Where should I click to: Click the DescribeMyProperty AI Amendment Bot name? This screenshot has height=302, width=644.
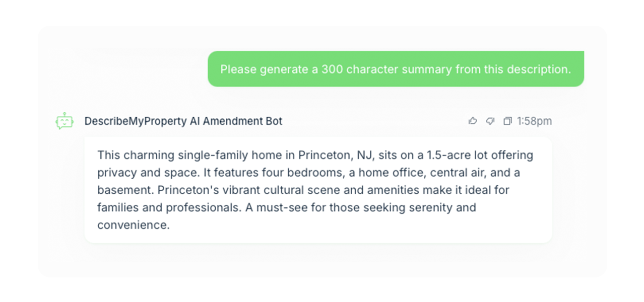(x=183, y=121)
